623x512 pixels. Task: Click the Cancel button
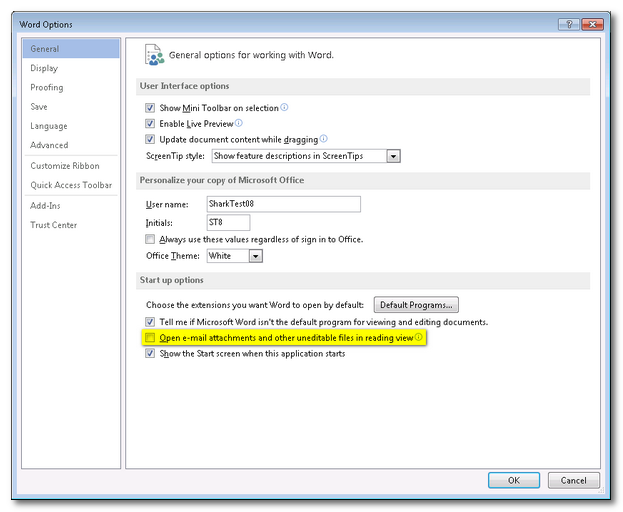click(573, 480)
